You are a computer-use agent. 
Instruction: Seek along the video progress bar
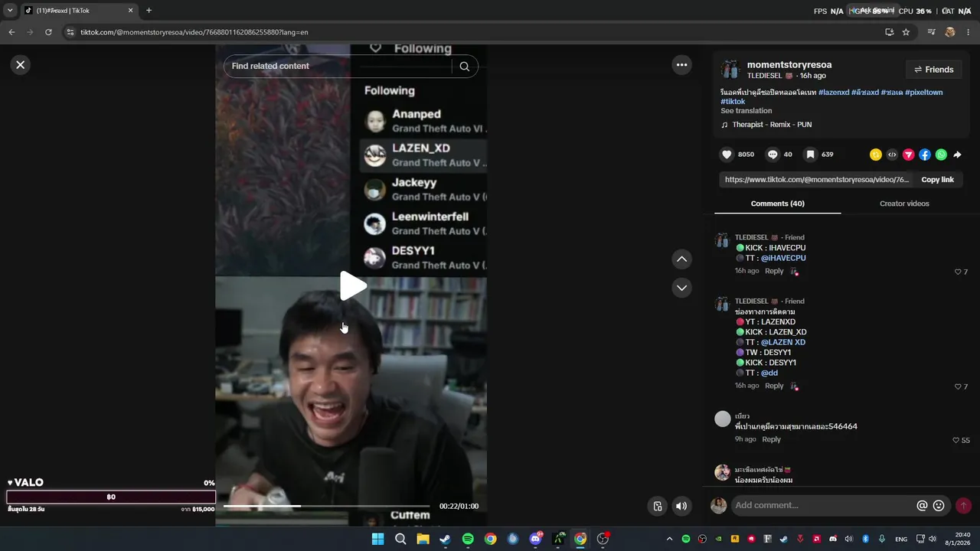pyautogui.click(x=326, y=506)
